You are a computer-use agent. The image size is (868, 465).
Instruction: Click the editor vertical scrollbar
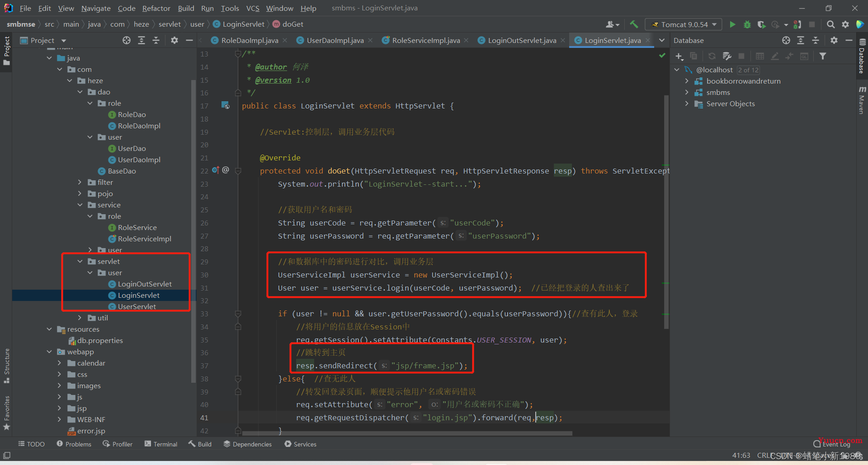tap(666, 211)
